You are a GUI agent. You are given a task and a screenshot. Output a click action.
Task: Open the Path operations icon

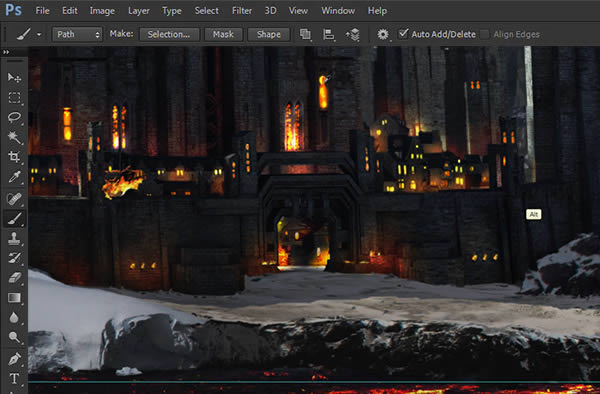pyautogui.click(x=305, y=34)
